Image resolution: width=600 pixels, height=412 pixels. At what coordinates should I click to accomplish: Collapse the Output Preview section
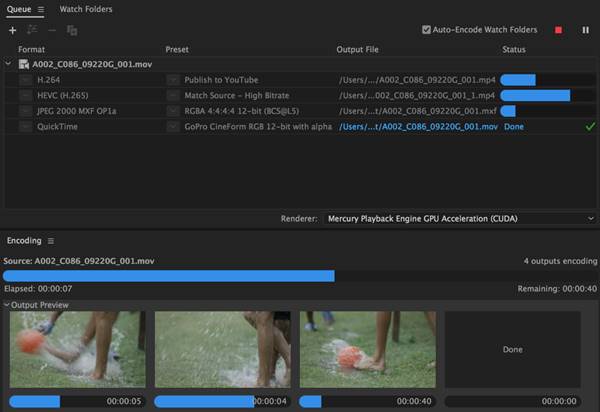click(x=6, y=304)
